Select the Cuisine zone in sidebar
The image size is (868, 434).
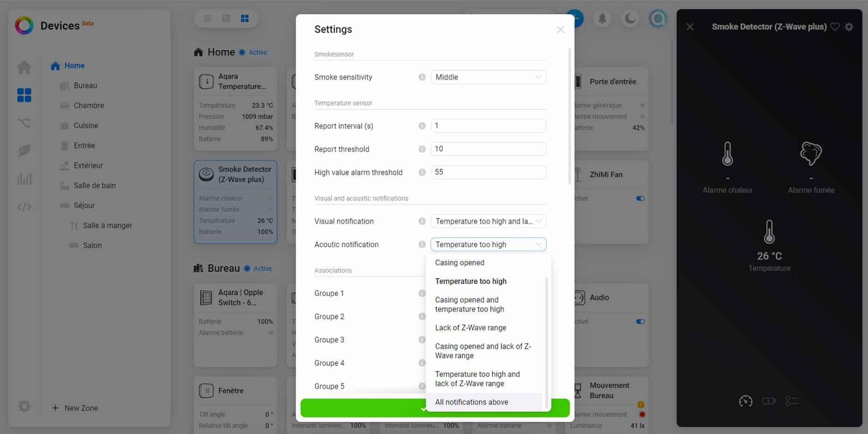(x=86, y=126)
